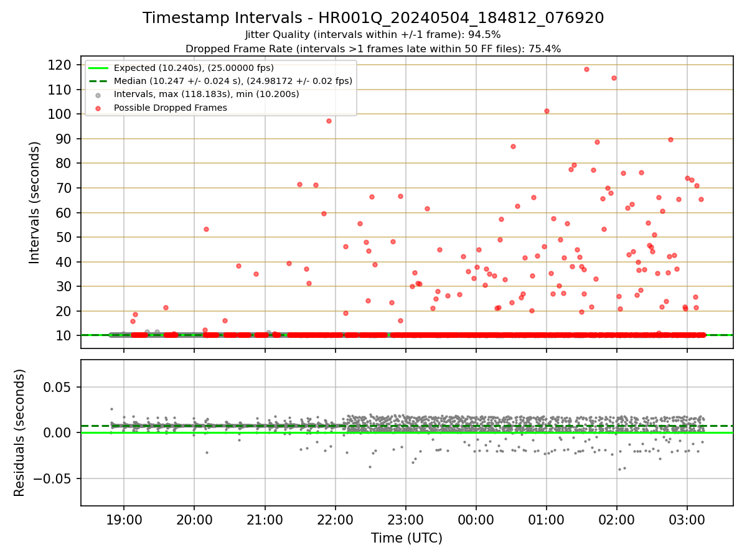
Task: Click legend entry 'Expected (10.240s), (25.00000 fps)'
Action: point(194,68)
